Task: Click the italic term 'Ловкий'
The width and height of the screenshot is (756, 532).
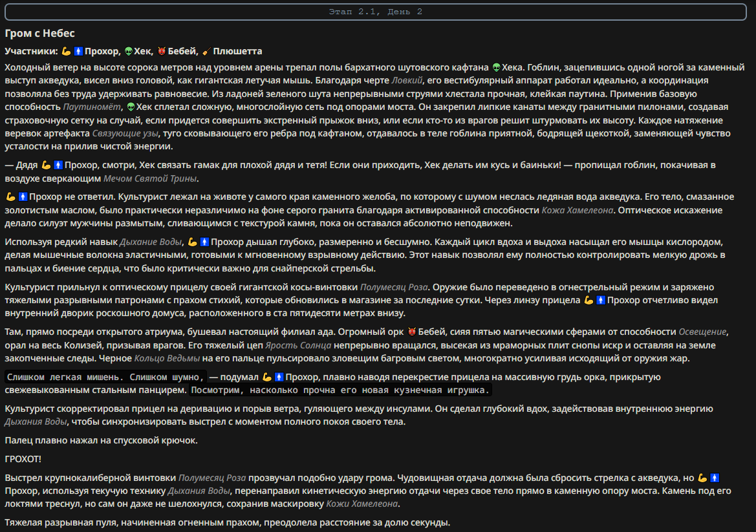Action: pyautogui.click(x=407, y=80)
